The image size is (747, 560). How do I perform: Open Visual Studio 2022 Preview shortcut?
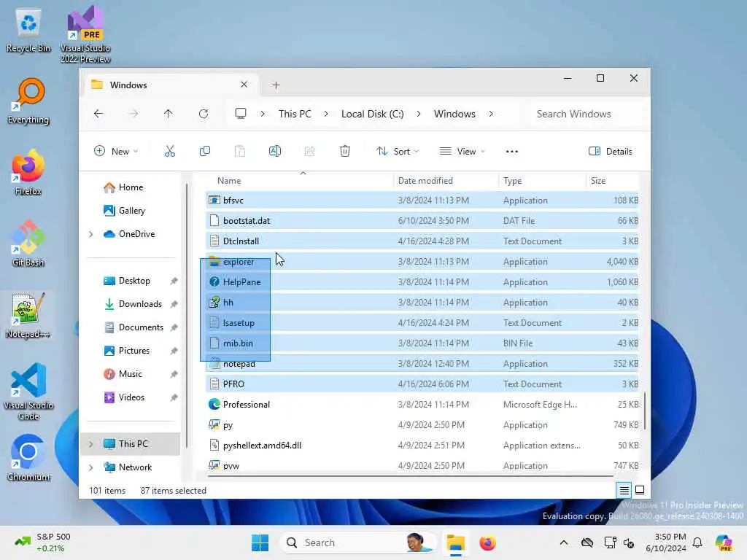(85, 35)
